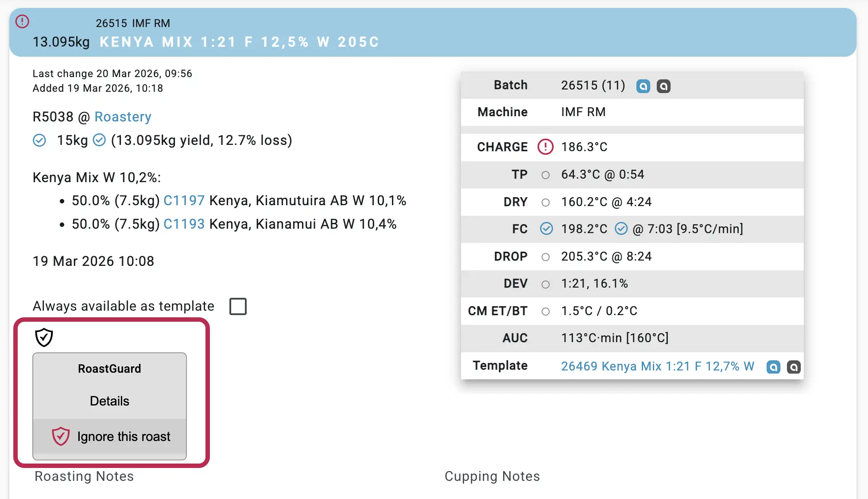
Task: Select the DROP indicator circle
Action: tap(546, 257)
